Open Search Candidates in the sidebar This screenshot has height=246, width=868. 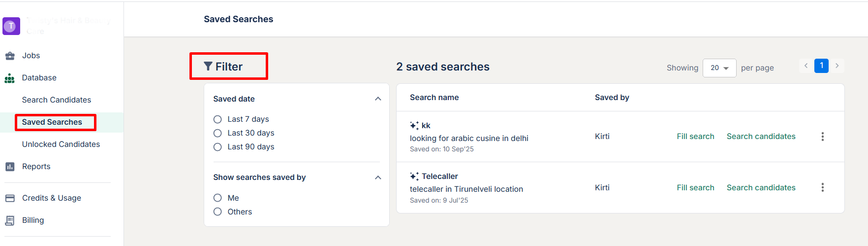tap(57, 100)
